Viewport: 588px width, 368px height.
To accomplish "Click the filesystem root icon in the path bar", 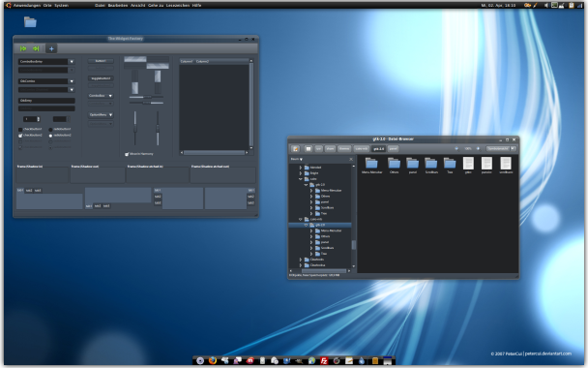I will 309,149.
